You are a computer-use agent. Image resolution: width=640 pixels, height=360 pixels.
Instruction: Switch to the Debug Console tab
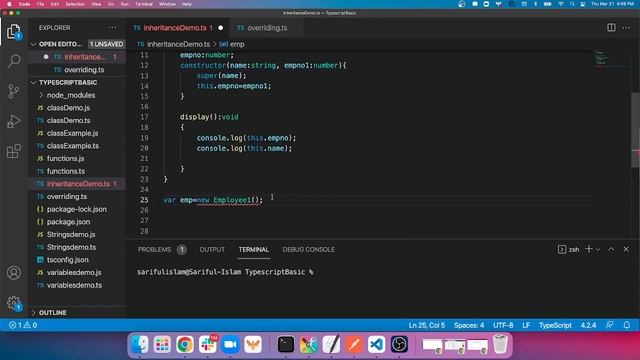tap(309, 249)
